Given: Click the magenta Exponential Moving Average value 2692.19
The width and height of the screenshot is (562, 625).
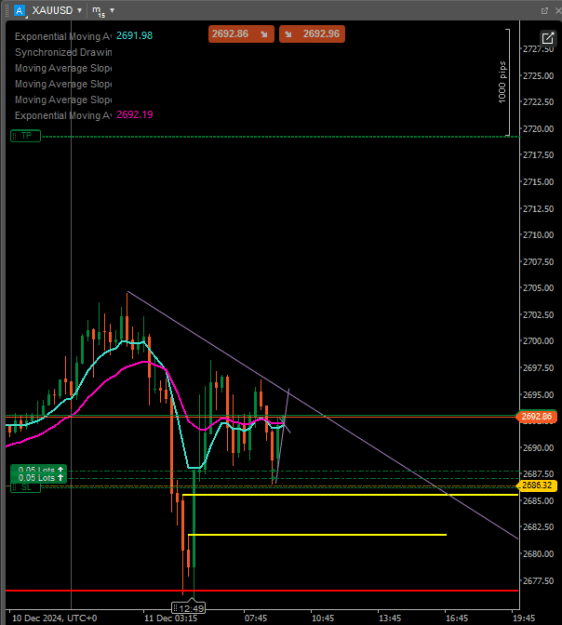Looking at the screenshot, I should tap(134, 115).
